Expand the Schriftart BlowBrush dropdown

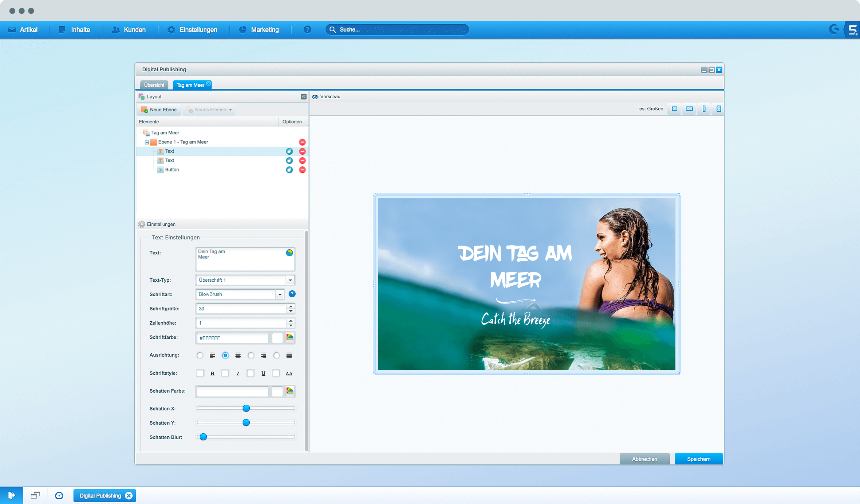pyautogui.click(x=280, y=294)
